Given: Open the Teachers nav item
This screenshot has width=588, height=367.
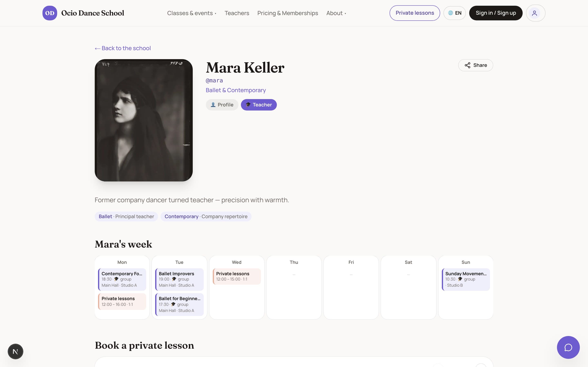Looking at the screenshot, I should pos(237,13).
